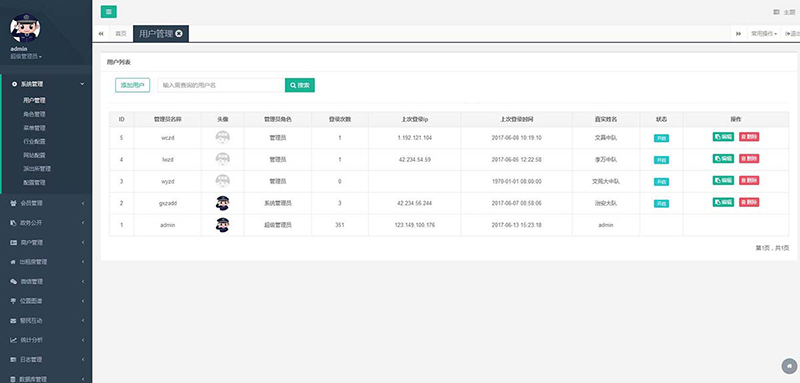The image size is (800, 383).
Task: Click the 警民互动 envelope icon
Action: (x=14, y=321)
